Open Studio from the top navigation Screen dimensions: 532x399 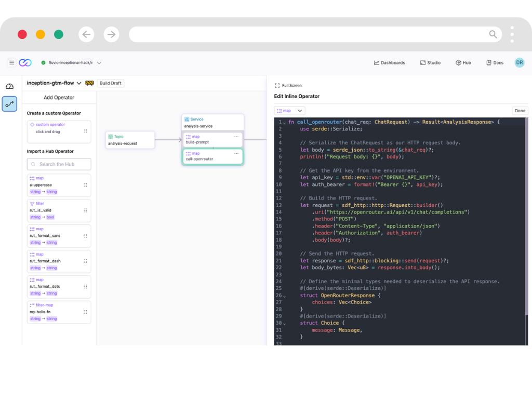430,63
